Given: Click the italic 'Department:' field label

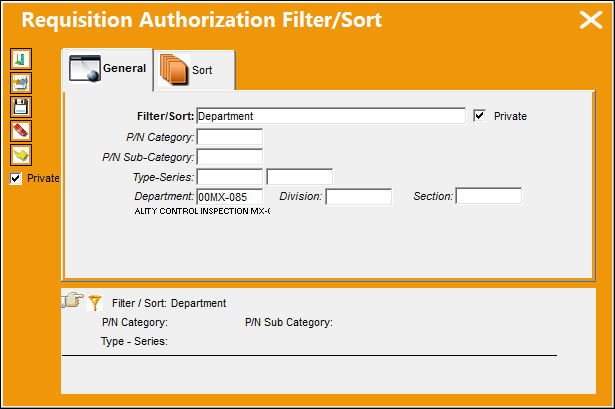Looking at the screenshot, I should [164, 196].
